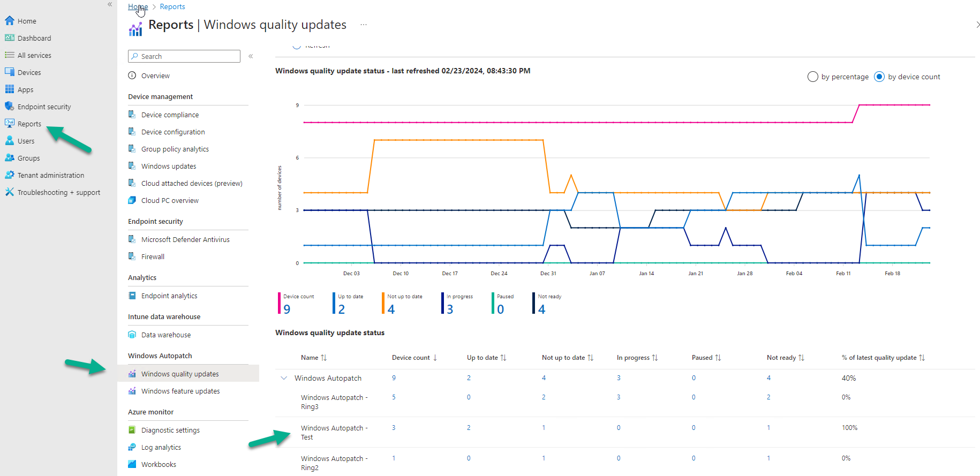This screenshot has width=980, height=476.
Task: Sort by Not ready column
Action: point(786,358)
